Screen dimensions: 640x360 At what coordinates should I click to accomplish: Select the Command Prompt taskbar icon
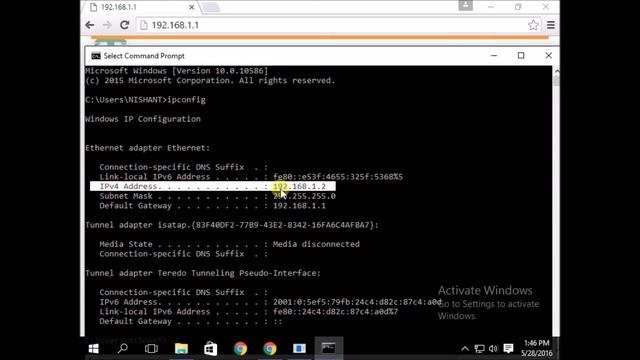pos(329,348)
